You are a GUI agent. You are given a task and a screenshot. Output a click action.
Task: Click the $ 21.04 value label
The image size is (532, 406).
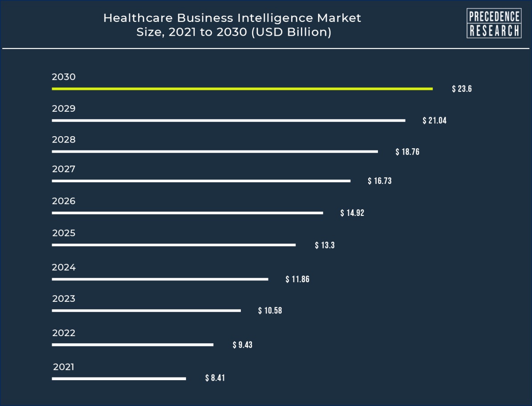[x=435, y=120]
